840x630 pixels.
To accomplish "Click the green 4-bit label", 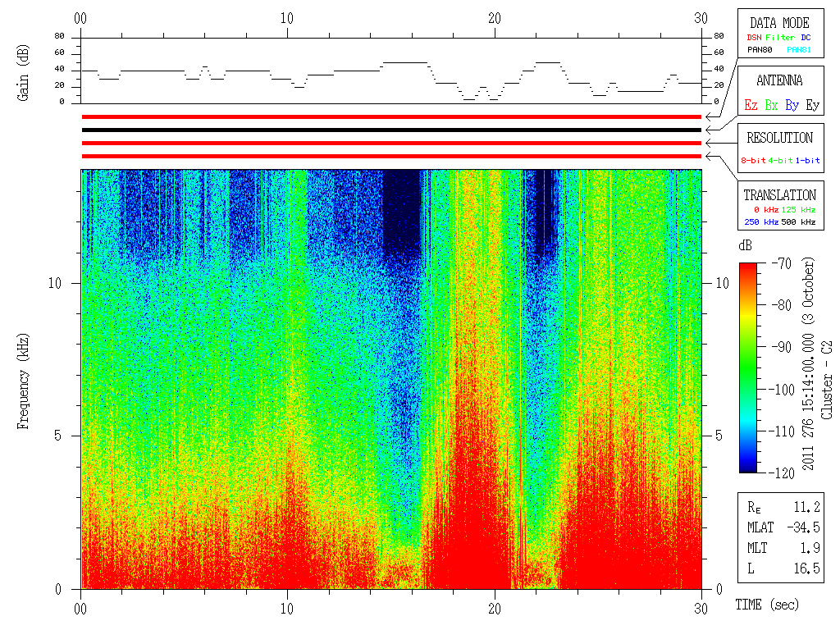I will click(780, 160).
